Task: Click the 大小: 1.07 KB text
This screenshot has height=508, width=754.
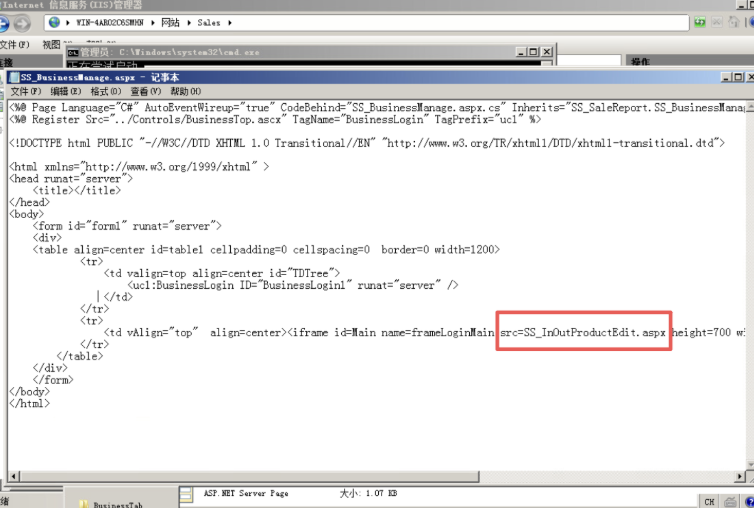Action: click(x=368, y=493)
